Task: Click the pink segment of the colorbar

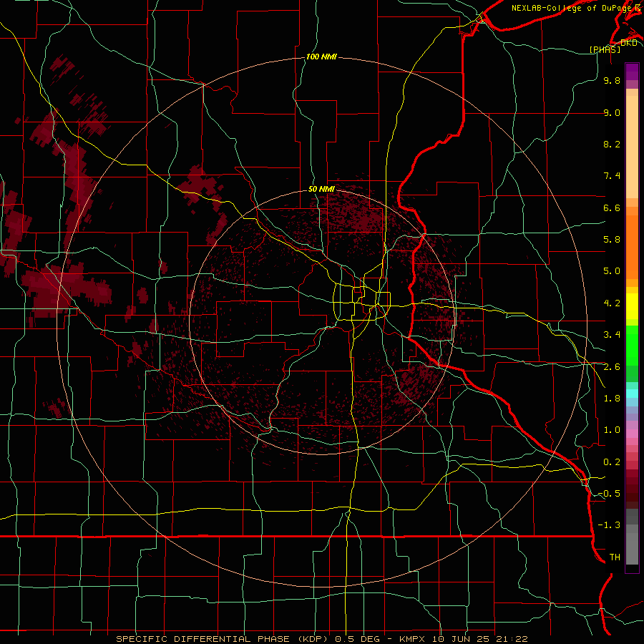Action: [x=632, y=434]
